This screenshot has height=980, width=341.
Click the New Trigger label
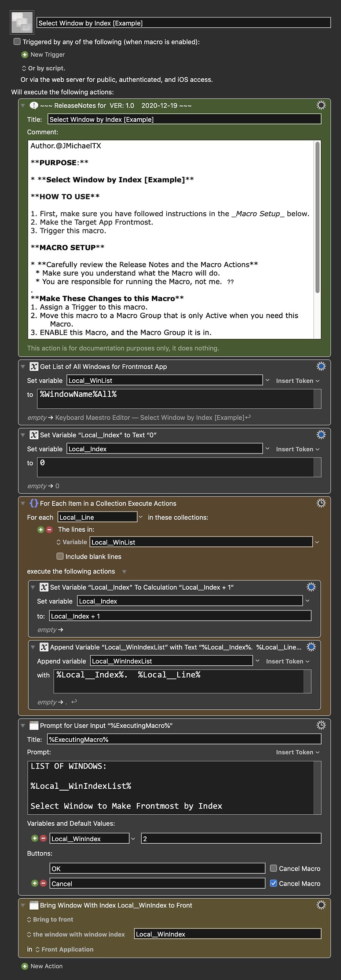tap(48, 54)
